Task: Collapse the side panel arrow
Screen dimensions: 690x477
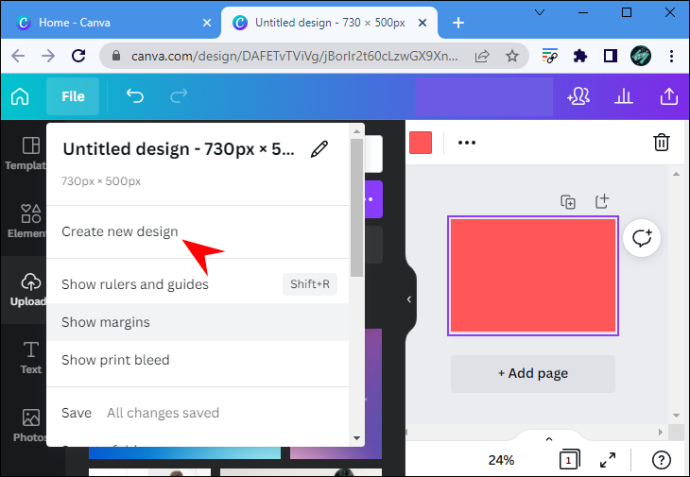Action: point(409,299)
